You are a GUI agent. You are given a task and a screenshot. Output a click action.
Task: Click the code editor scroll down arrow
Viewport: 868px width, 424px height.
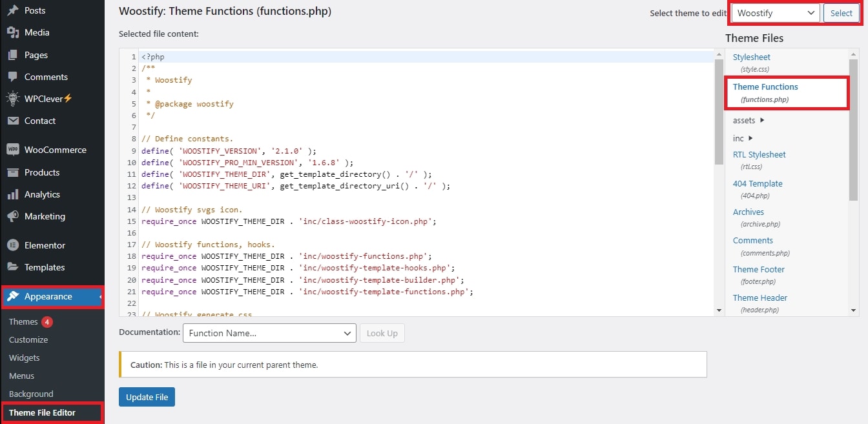point(719,310)
